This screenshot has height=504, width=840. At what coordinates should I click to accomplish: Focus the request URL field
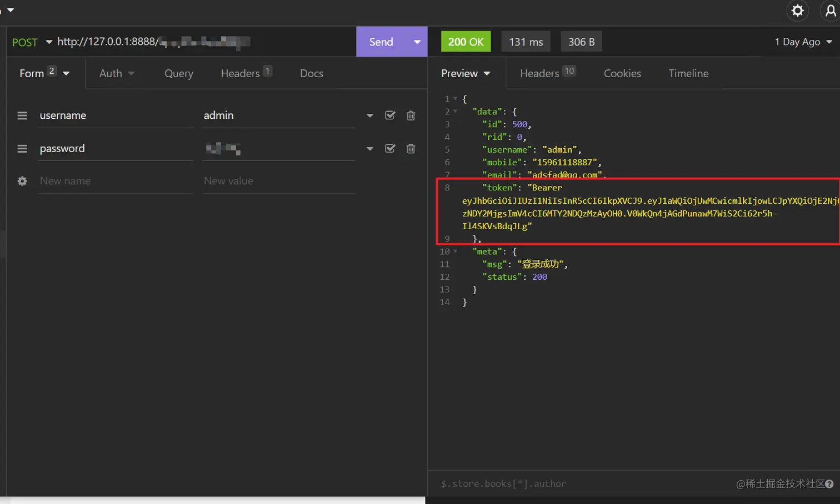[x=204, y=42]
